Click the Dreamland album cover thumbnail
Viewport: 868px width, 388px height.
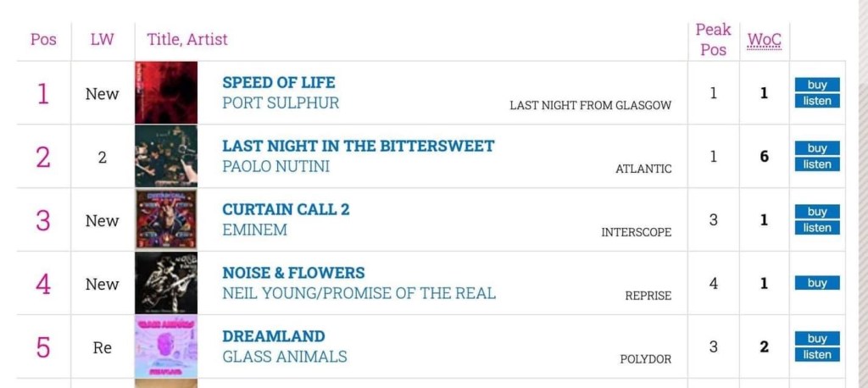(x=166, y=347)
